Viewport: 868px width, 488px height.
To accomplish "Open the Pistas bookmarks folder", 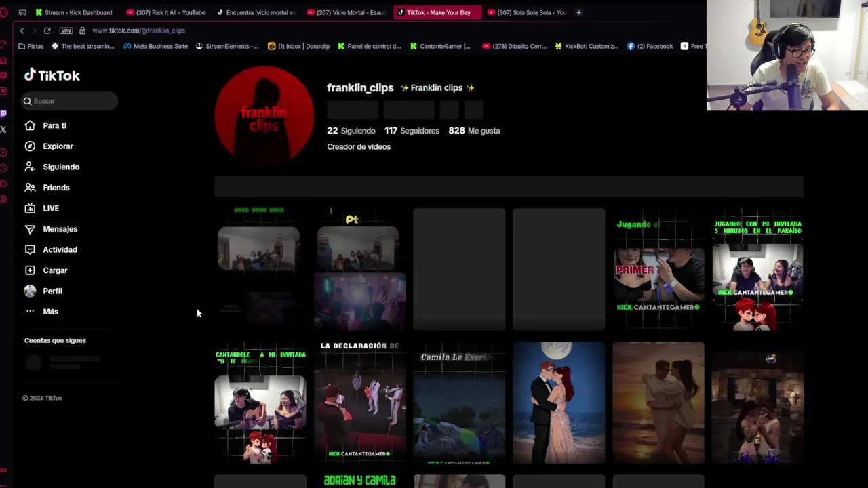I will 31,46.
